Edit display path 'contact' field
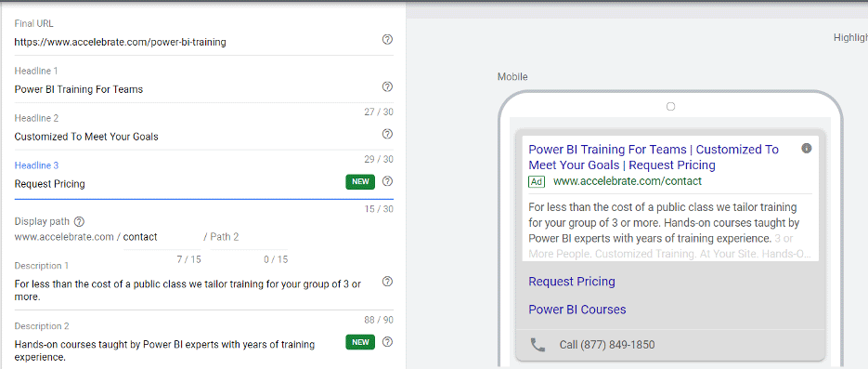This screenshot has width=868, height=369. pyautogui.click(x=162, y=237)
